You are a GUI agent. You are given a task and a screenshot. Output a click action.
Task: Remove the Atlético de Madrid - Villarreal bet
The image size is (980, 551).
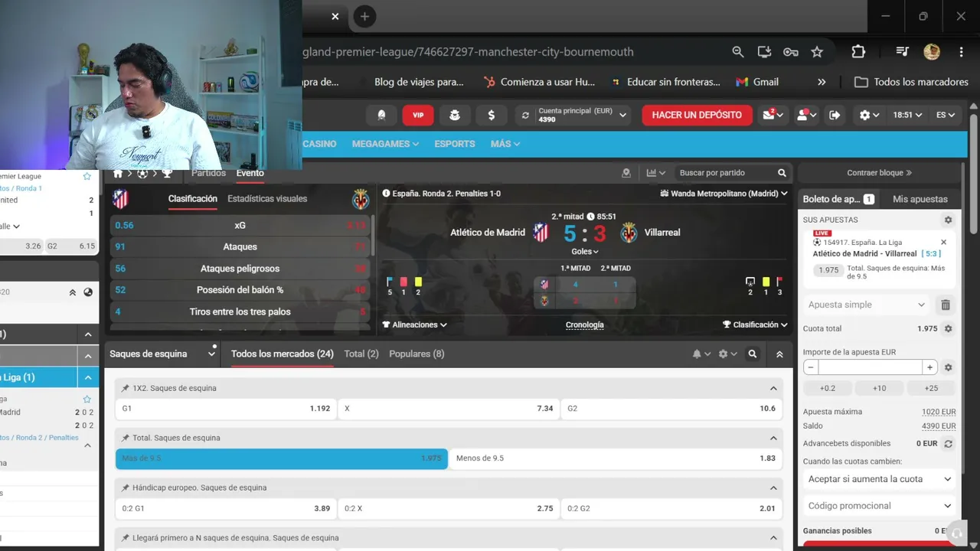click(x=943, y=243)
